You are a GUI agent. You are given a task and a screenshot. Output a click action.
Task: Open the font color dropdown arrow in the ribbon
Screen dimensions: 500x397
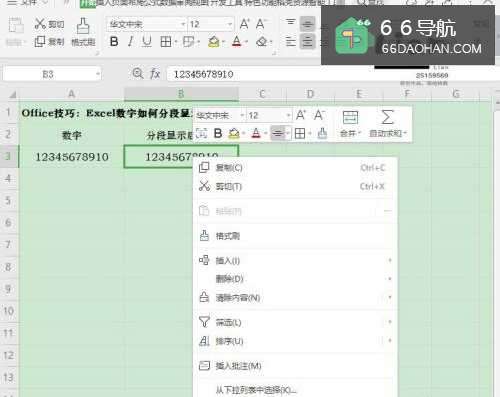(x=246, y=42)
